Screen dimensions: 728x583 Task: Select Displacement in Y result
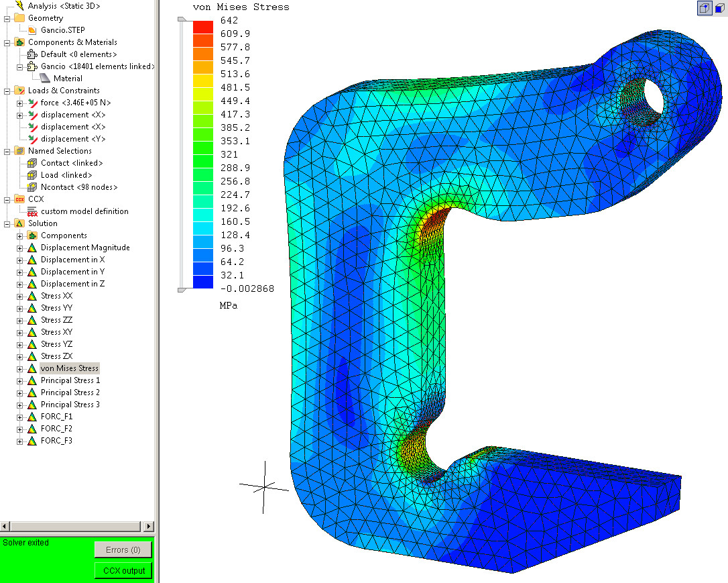tap(73, 272)
